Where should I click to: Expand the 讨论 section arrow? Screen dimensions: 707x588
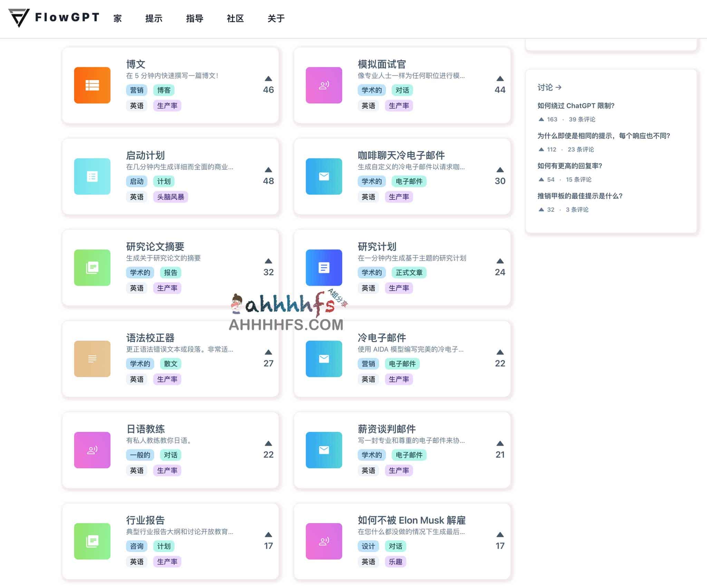click(x=559, y=87)
